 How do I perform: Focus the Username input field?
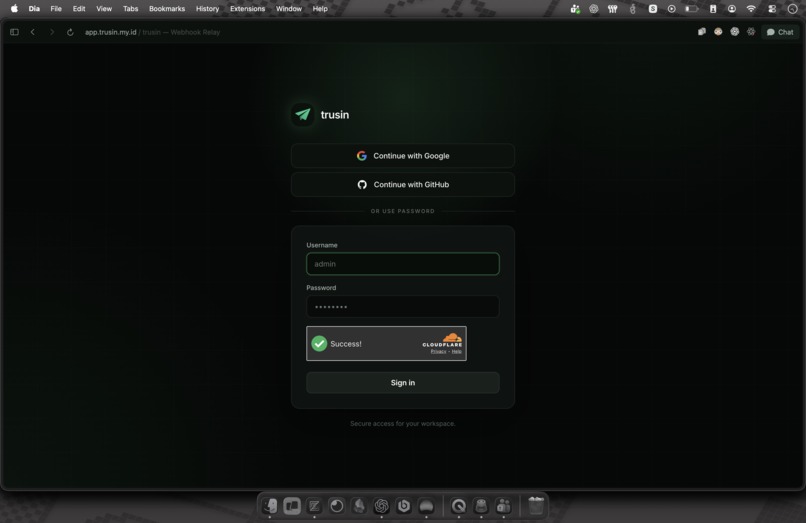tap(402, 264)
